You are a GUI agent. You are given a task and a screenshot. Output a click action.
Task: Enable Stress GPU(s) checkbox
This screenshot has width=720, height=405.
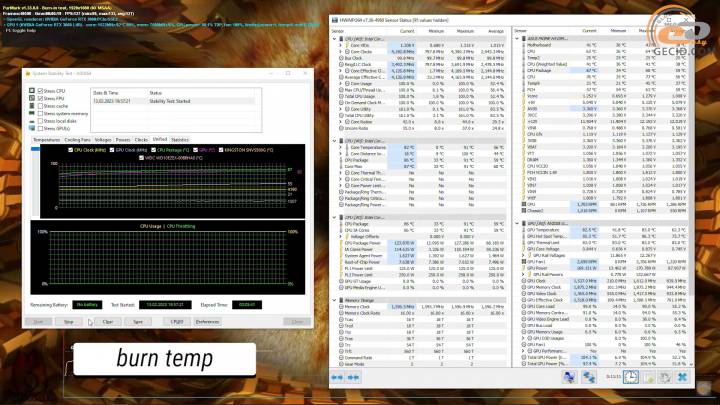tap(40, 128)
